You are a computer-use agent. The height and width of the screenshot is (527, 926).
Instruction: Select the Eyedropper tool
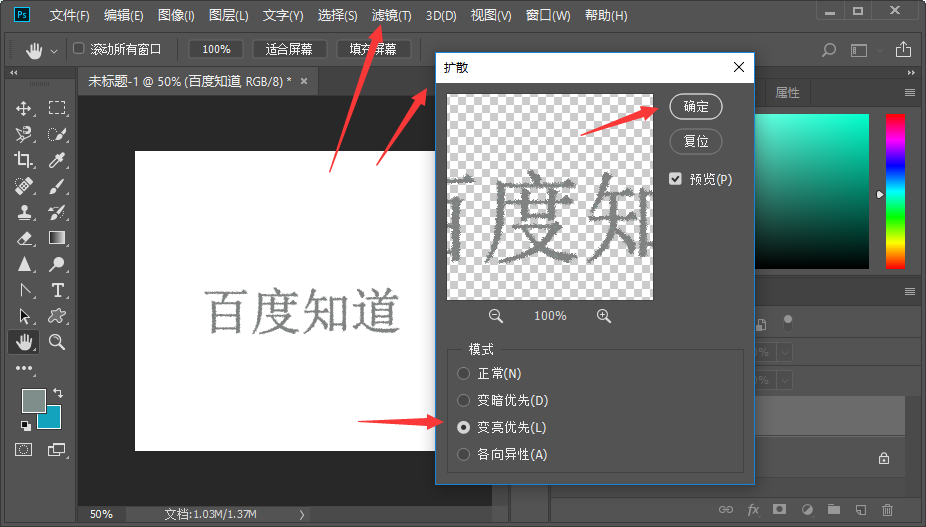tap(57, 160)
